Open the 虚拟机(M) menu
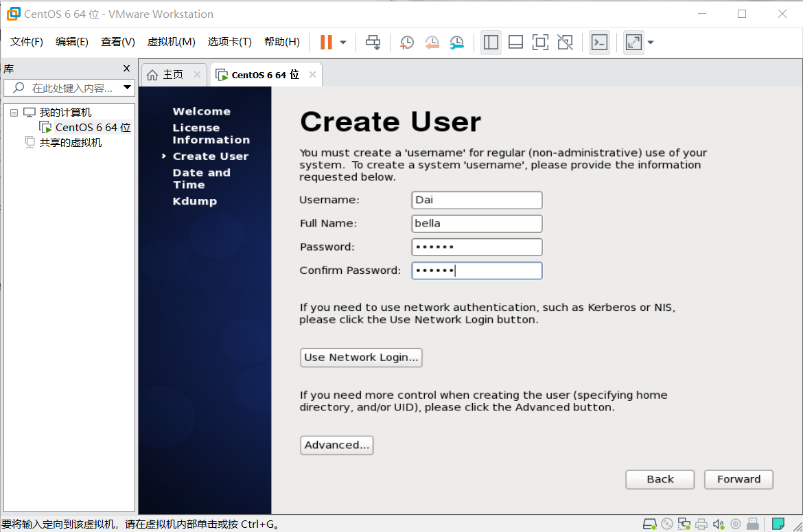Screen dimensions: 803x532 tap(171, 42)
